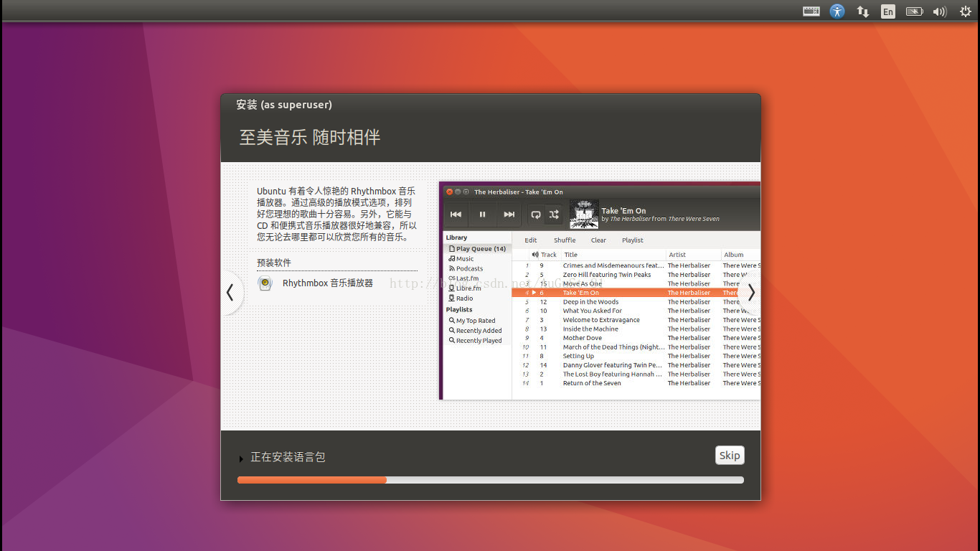Click the previous track button in Rhythmbox
This screenshot has height=551, width=980.
point(456,215)
